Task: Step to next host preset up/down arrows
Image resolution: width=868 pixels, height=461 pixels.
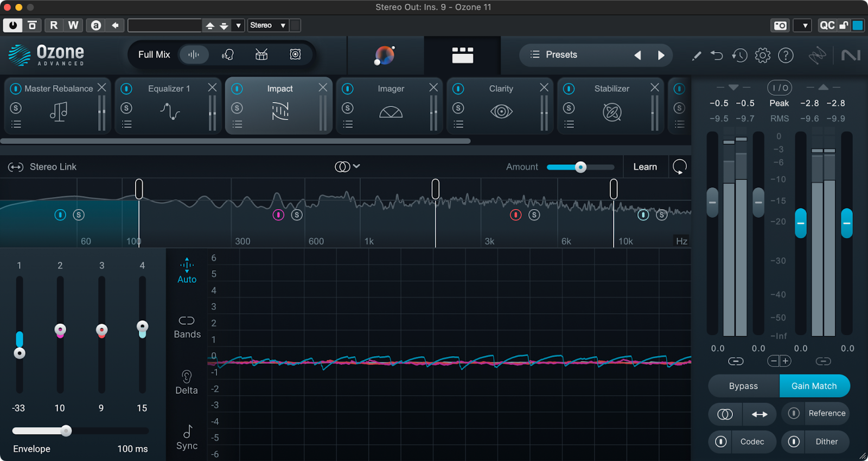Action: click(x=216, y=26)
